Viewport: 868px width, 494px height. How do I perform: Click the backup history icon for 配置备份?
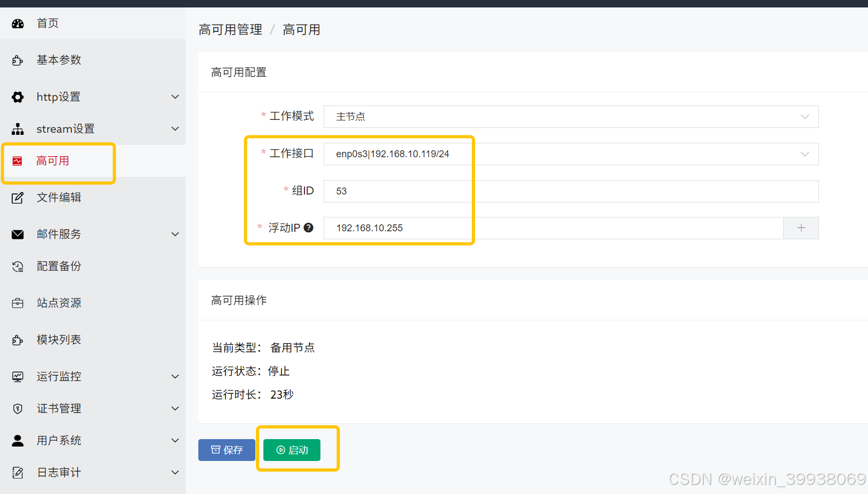(x=18, y=266)
